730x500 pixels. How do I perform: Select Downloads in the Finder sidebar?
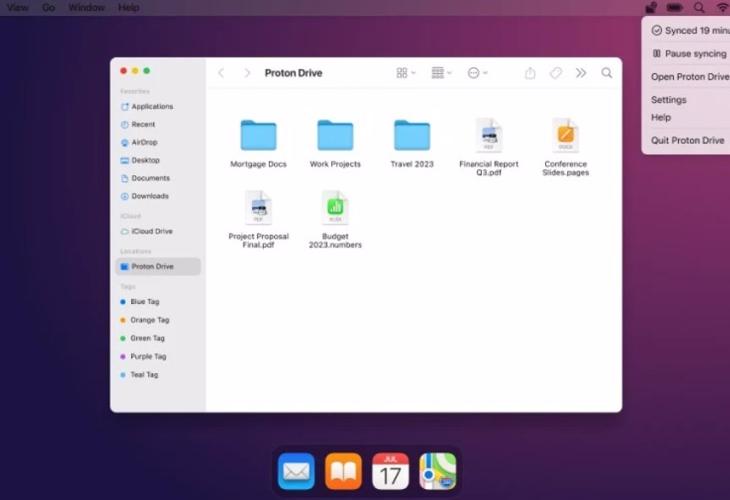pos(149,196)
